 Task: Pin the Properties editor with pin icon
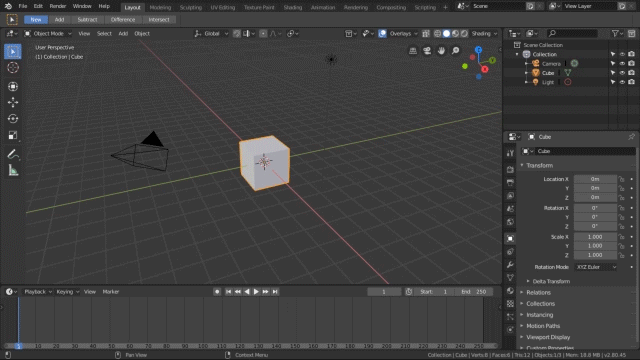631,137
